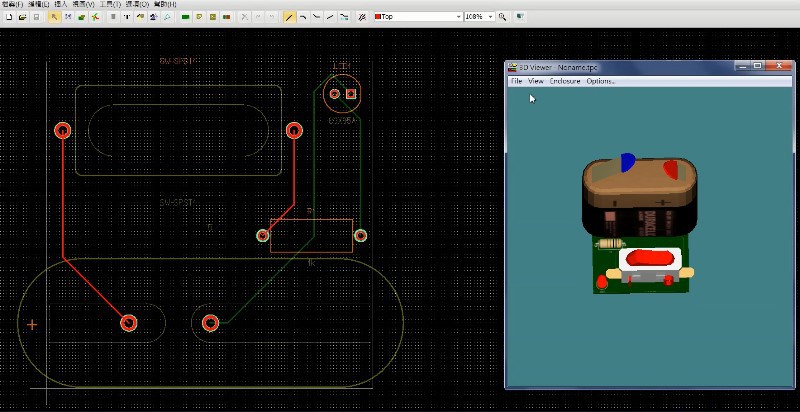Select the straight track drawing tool
The width and height of the screenshot is (800, 412).
pyautogui.click(x=290, y=17)
